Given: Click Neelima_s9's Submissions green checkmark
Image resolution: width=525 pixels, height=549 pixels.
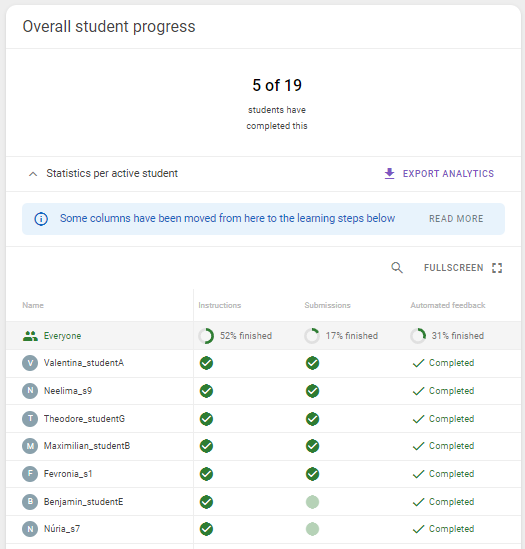Looking at the screenshot, I should click(x=312, y=391).
